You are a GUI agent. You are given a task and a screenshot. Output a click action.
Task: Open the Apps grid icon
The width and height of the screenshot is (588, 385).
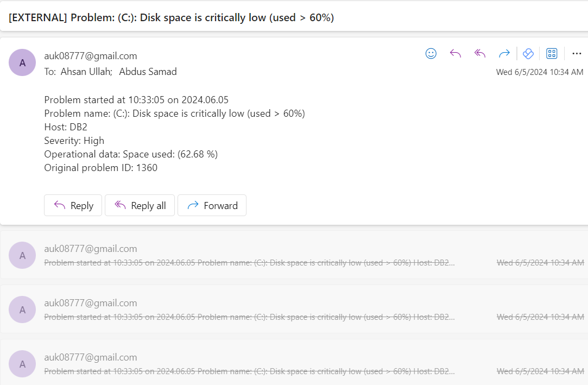coord(552,53)
